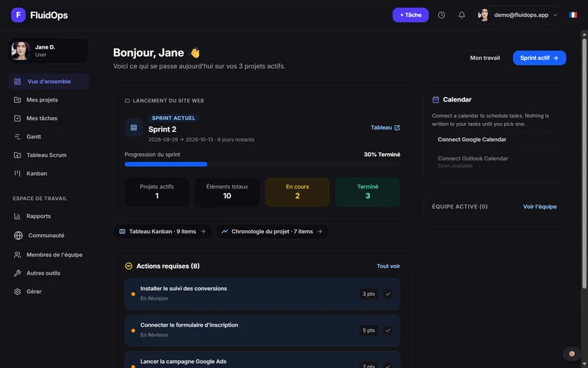Click the Communauté globe icon
Viewport: 588px width, 368px height.
pyautogui.click(x=18, y=236)
